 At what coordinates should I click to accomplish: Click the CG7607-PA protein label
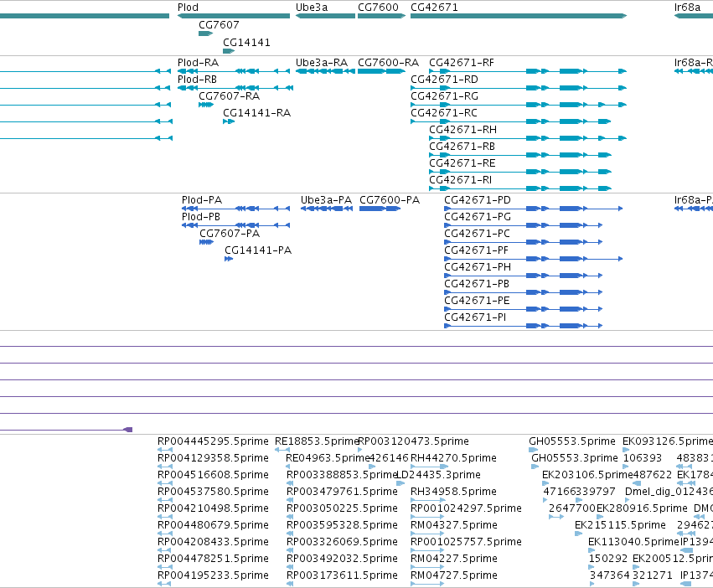230,234
